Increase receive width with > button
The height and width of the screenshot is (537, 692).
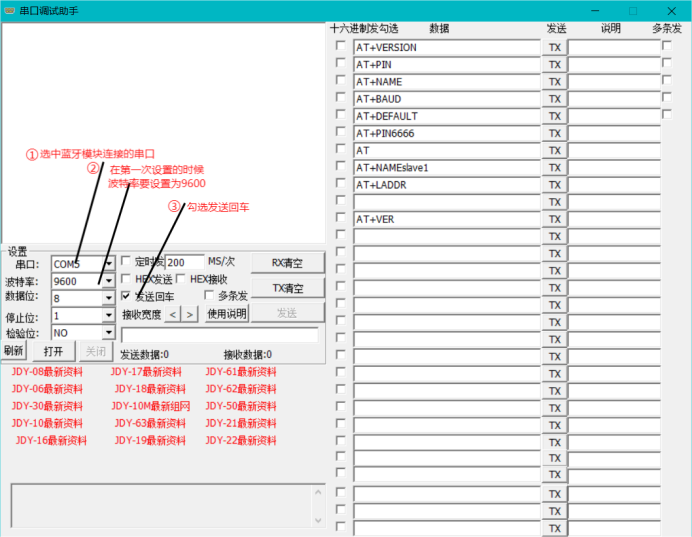coord(190,315)
